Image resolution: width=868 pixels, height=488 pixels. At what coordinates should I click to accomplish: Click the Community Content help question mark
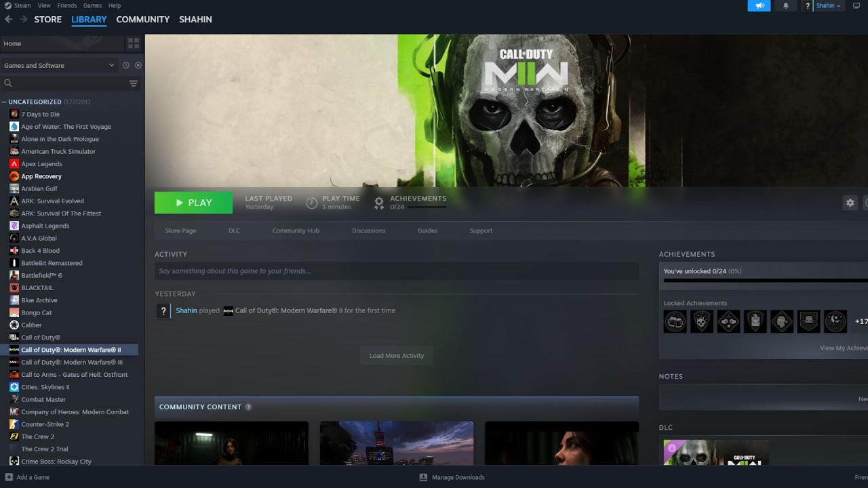248,407
